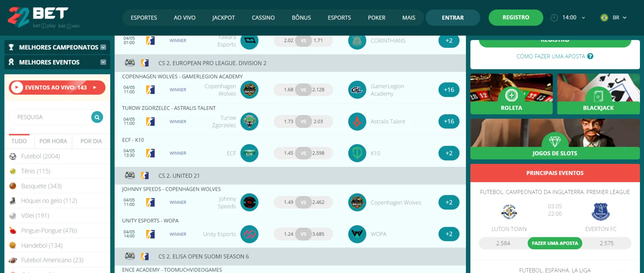The width and height of the screenshot is (644, 273).
Task: Expand +16 markets for Copenhagen Wolves vs GamerLegion
Action: [449, 90]
